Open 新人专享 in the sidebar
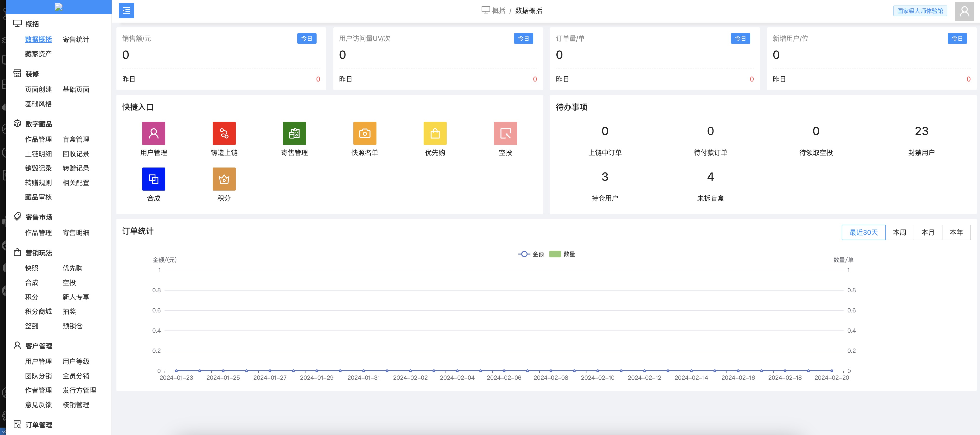This screenshot has height=435, width=980. point(76,297)
